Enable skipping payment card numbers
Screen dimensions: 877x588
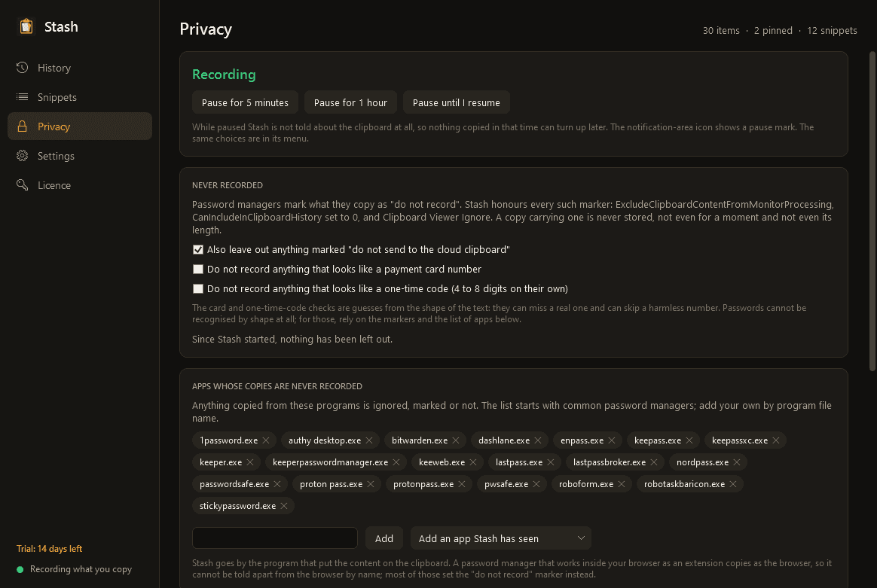(x=198, y=270)
